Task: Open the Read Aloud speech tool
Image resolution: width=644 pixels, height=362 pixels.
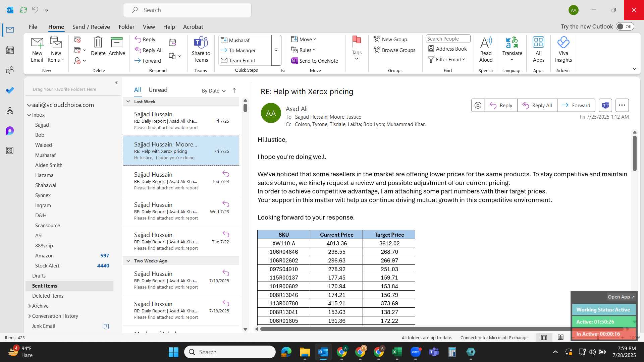Action: click(x=486, y=50)
